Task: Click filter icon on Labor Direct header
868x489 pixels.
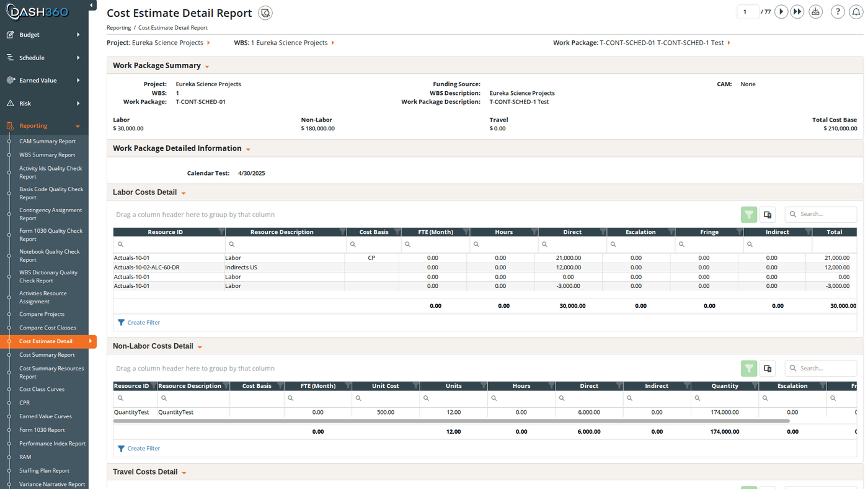Action: [x=603, y=232]
